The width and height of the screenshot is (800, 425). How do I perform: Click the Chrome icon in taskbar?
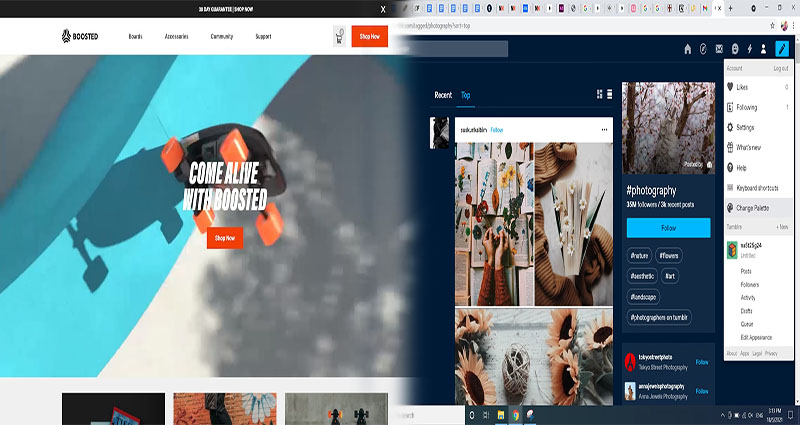[x=516, y=415]
